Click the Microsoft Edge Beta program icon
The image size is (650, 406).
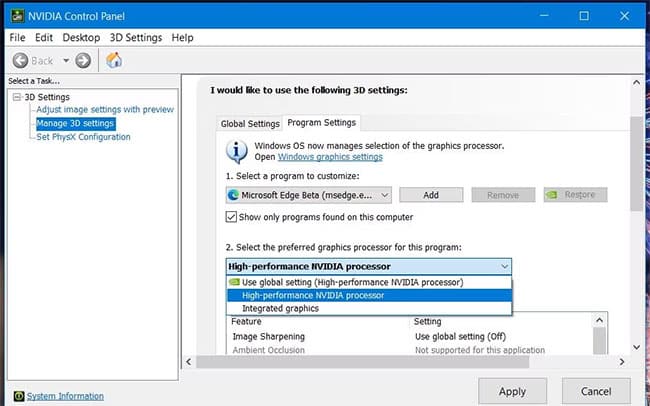click(233, 194)
